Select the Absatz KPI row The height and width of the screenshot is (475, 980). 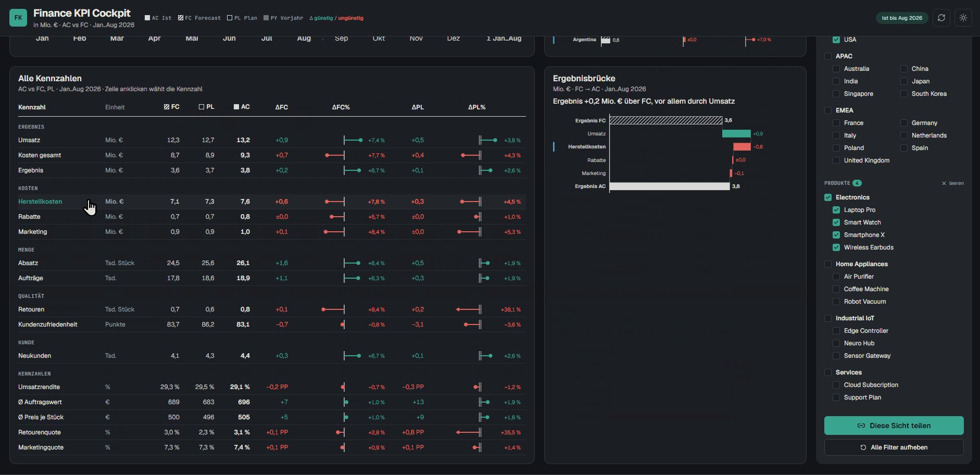pos(272,263)
